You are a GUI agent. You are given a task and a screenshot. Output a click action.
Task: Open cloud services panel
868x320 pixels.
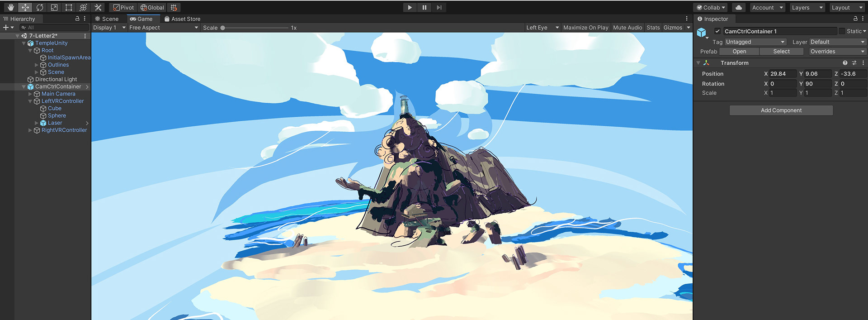pos(739,7)
